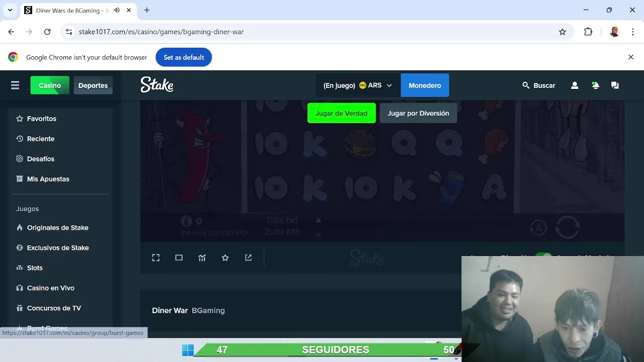Open the Stake hamburger menu
644x362 pixels.
pyautogui.click(x=15, y=85)
